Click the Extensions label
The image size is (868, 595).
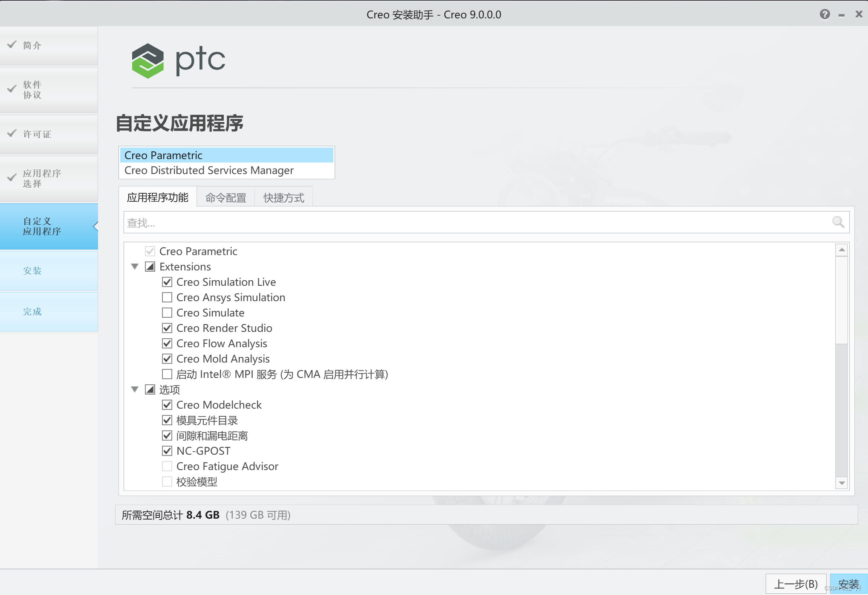point(185,267)
